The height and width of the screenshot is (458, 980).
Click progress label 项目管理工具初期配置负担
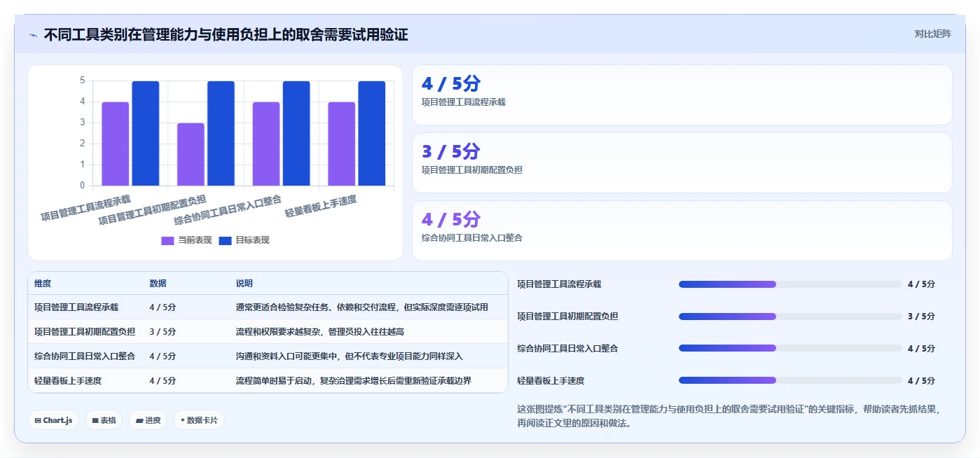567,317
